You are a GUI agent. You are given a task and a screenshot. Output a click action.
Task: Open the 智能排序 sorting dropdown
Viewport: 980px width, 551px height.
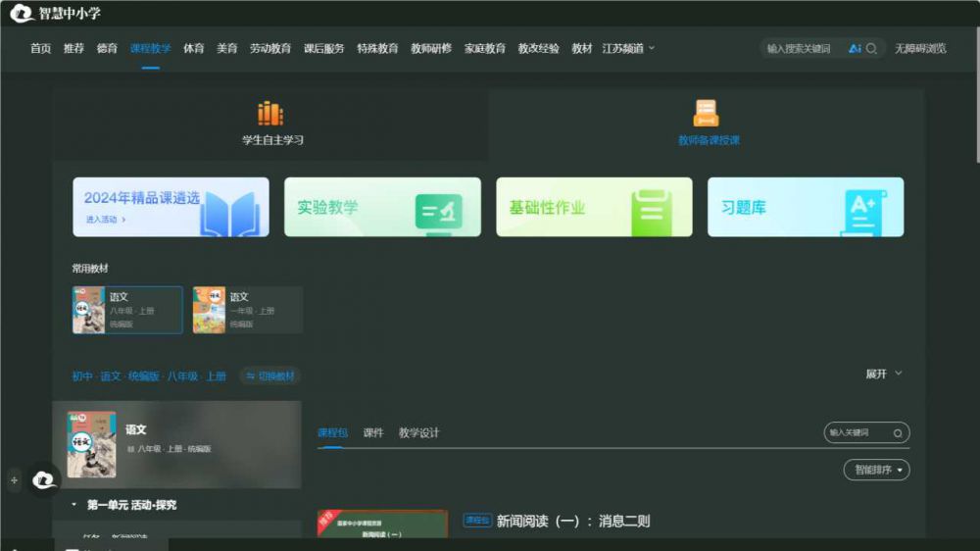tap(876, 470)
